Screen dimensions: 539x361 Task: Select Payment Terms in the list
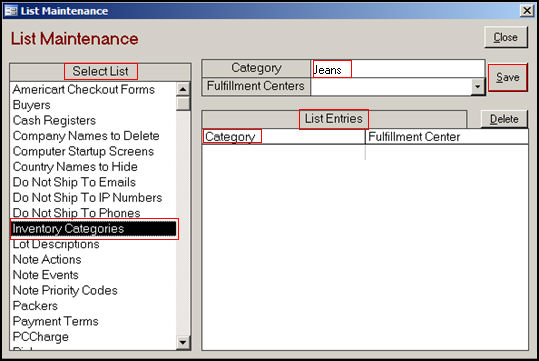tap(94, 321)
